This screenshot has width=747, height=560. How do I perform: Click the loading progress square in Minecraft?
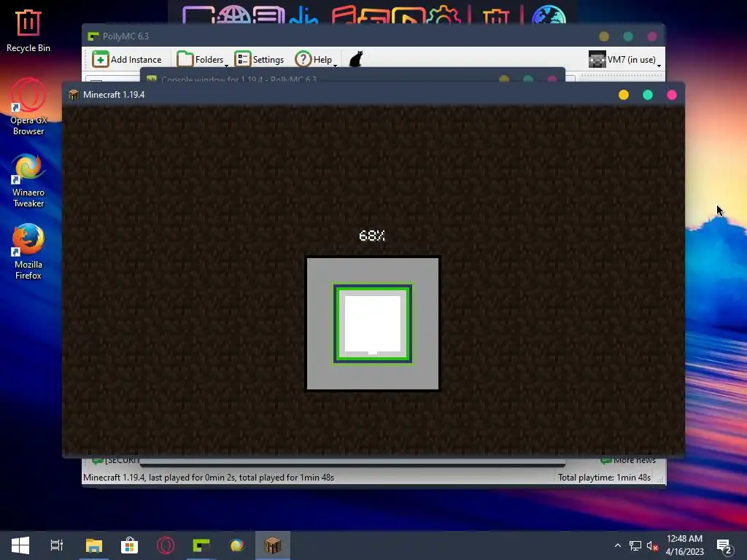[x=373, y=324]
